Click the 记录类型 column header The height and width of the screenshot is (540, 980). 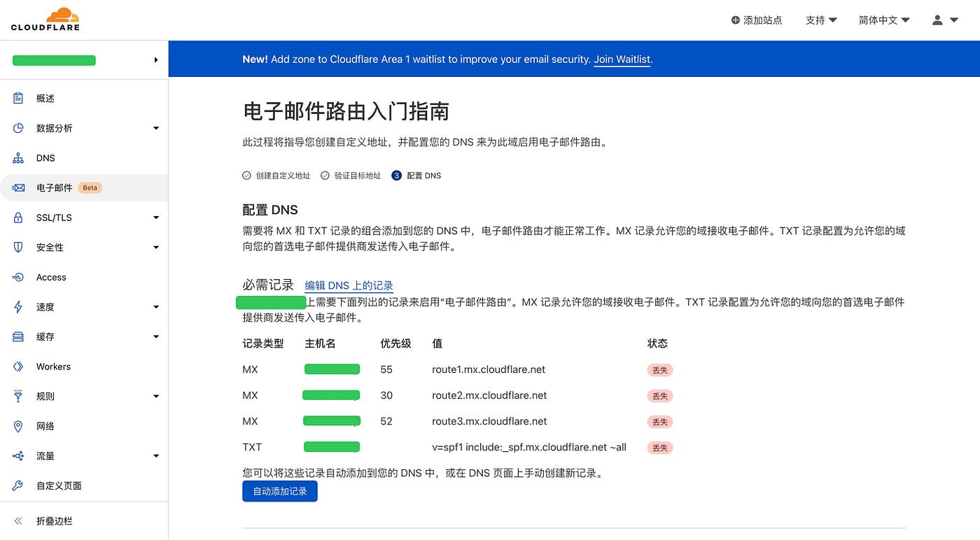pyautogui.click(x=263, y=343)
